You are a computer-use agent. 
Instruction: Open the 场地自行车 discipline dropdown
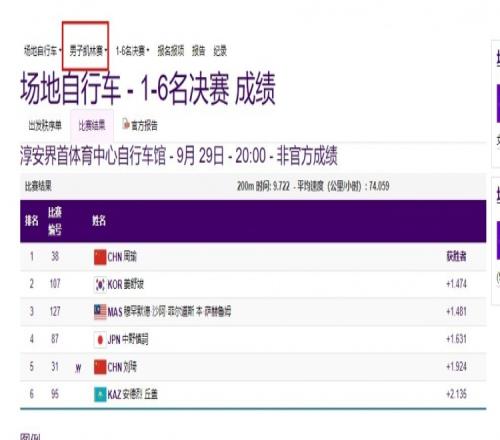point(43,51)
